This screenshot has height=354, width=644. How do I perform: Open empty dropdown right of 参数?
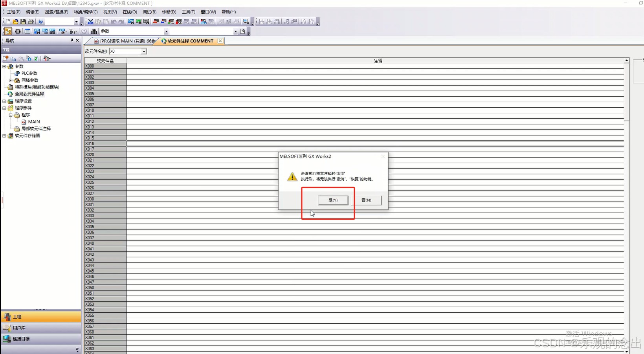tap(235, 31)
